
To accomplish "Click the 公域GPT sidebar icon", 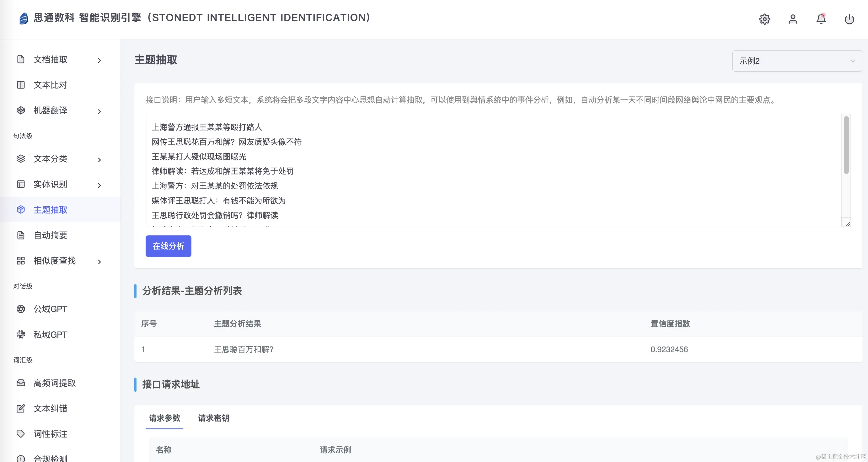I will pos(21,309).
